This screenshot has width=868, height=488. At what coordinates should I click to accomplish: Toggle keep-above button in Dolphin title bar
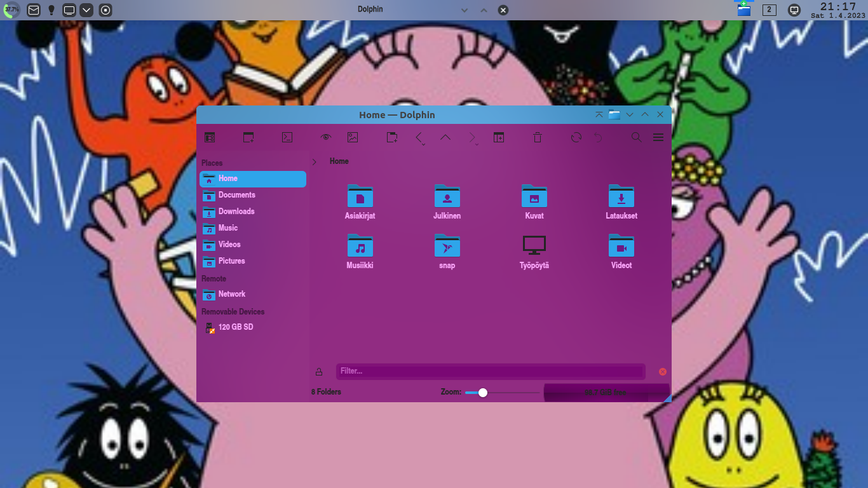tap(599, 115)
